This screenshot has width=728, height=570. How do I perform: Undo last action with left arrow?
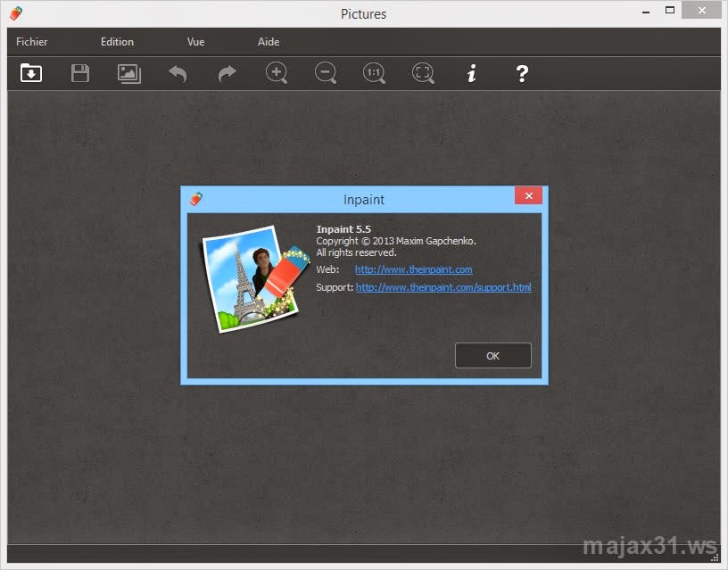pos(178,74)
